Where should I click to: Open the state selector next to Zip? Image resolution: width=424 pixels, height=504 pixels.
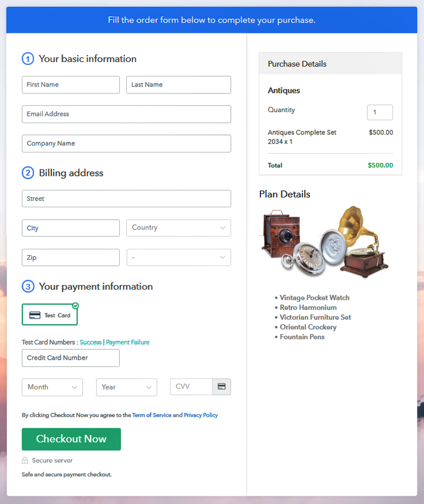pos(178,257)
